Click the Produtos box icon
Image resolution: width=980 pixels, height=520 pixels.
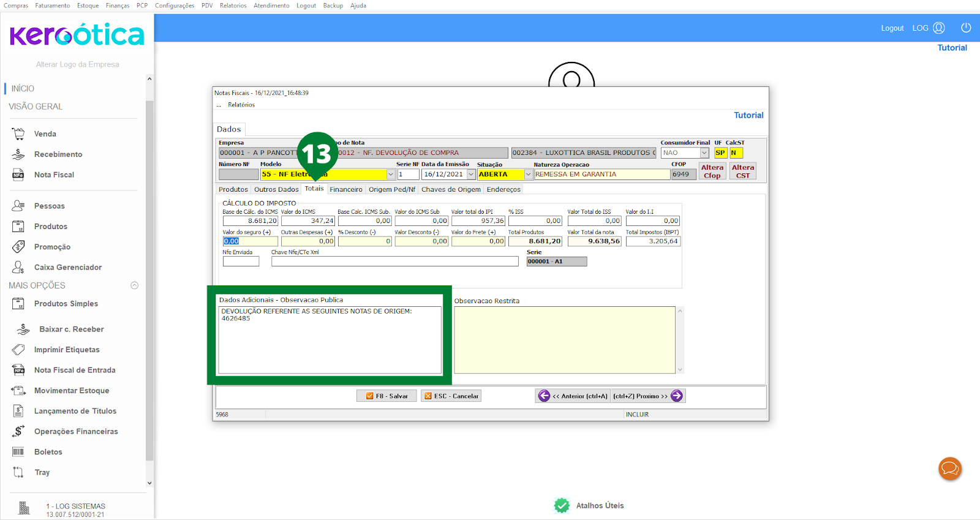coord(18,226)
